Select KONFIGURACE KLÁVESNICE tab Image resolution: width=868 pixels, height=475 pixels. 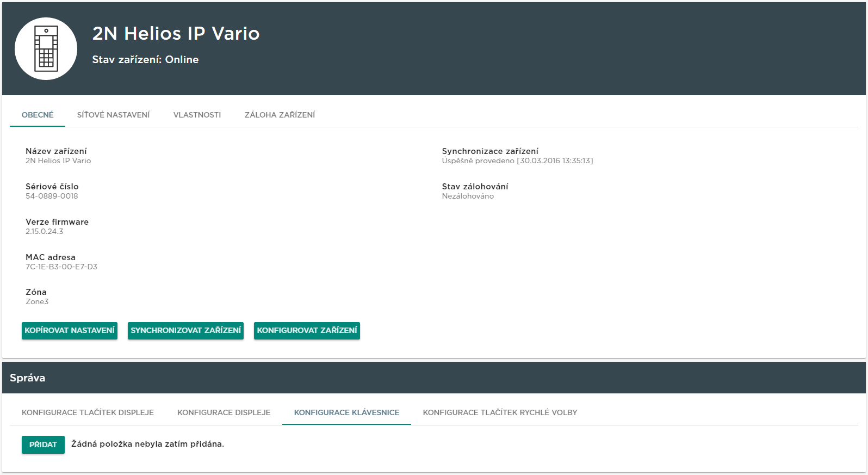coord(346,412)
